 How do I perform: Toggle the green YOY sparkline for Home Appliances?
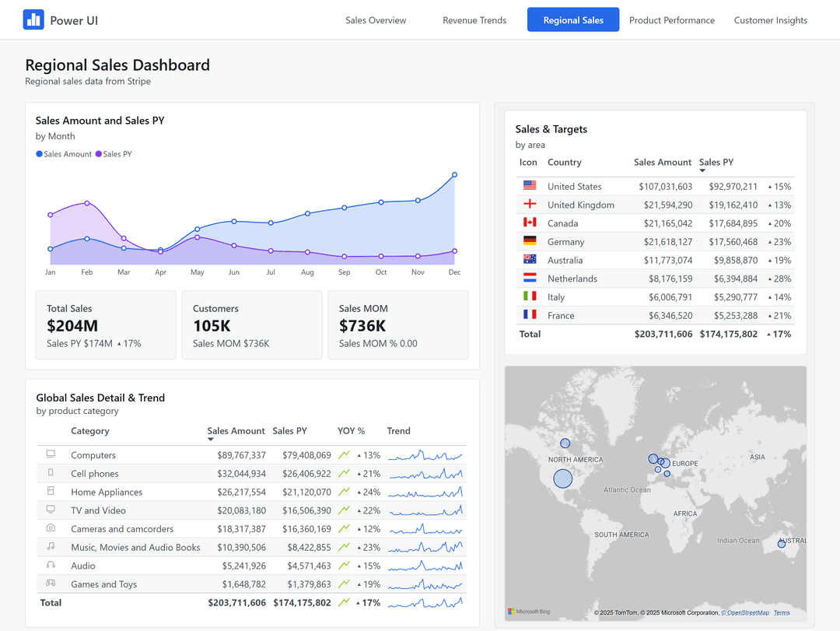345,492
